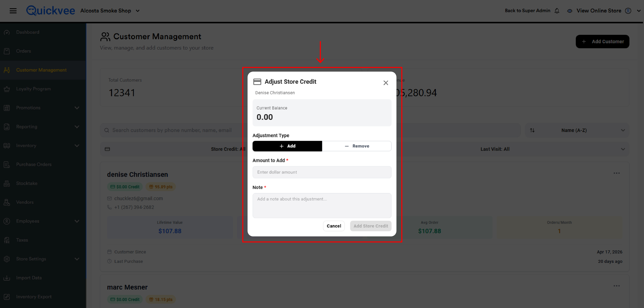Screen dimensions: 644x308
Task: Open Taxes in the sidebar
Action: tap(22, 240)
